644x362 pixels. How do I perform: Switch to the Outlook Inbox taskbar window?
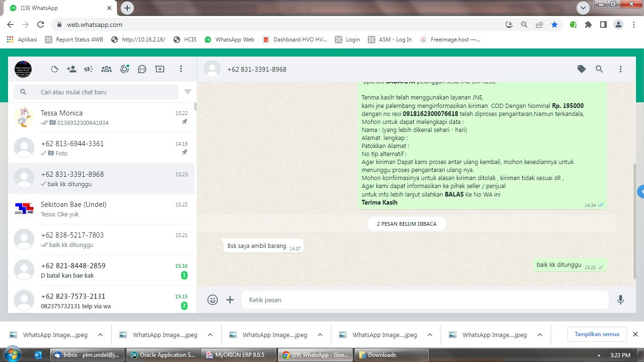pos(88,355)
